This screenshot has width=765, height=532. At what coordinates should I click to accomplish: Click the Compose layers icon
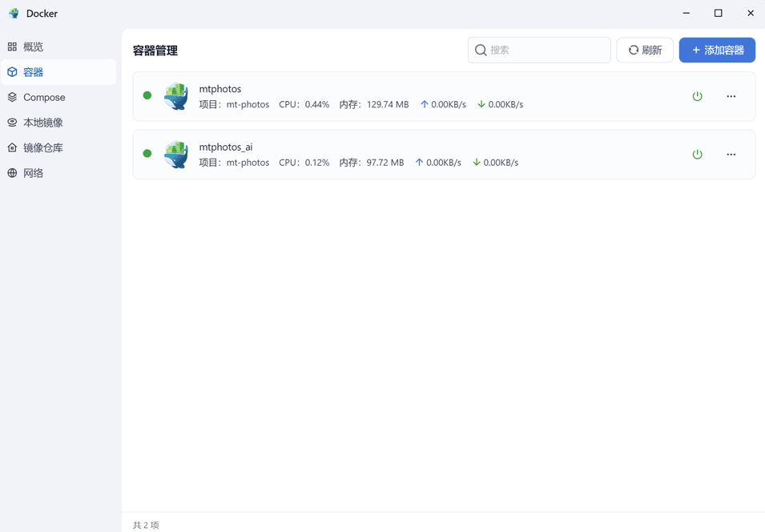12,97
